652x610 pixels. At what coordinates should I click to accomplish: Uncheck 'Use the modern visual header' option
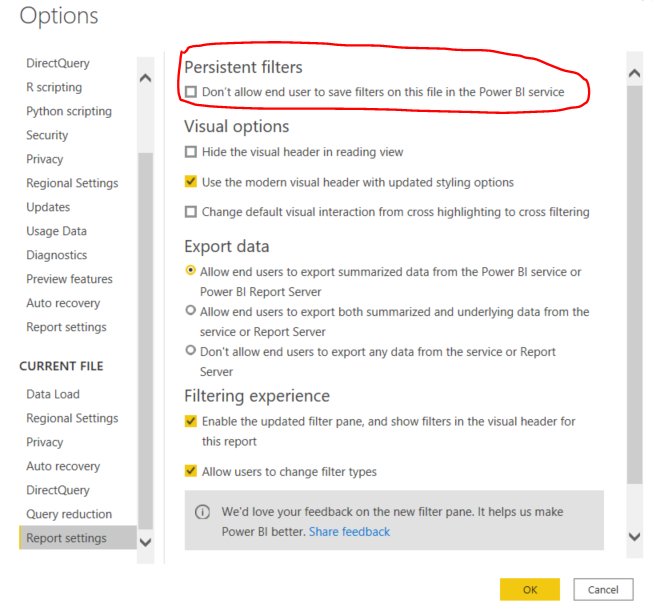coord(191,182)
